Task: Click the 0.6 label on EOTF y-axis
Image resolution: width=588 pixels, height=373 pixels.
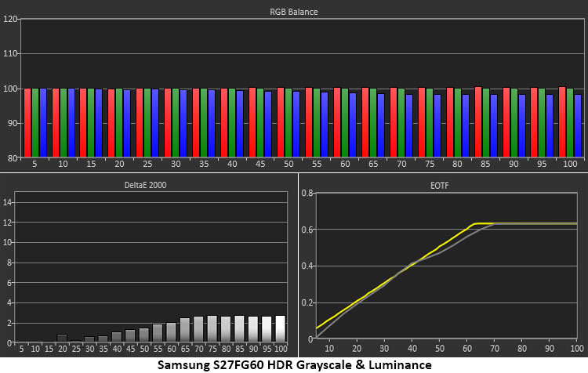Action: 307,230
